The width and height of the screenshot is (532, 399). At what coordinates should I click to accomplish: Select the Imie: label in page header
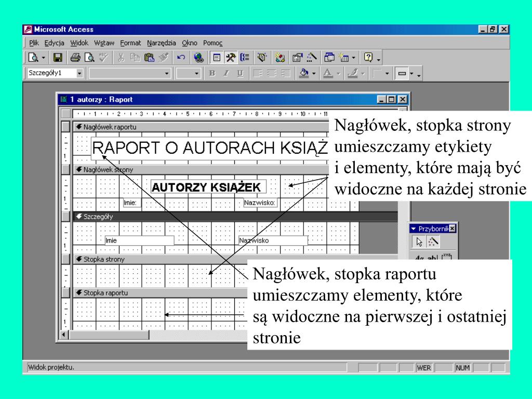pos(132,203)
